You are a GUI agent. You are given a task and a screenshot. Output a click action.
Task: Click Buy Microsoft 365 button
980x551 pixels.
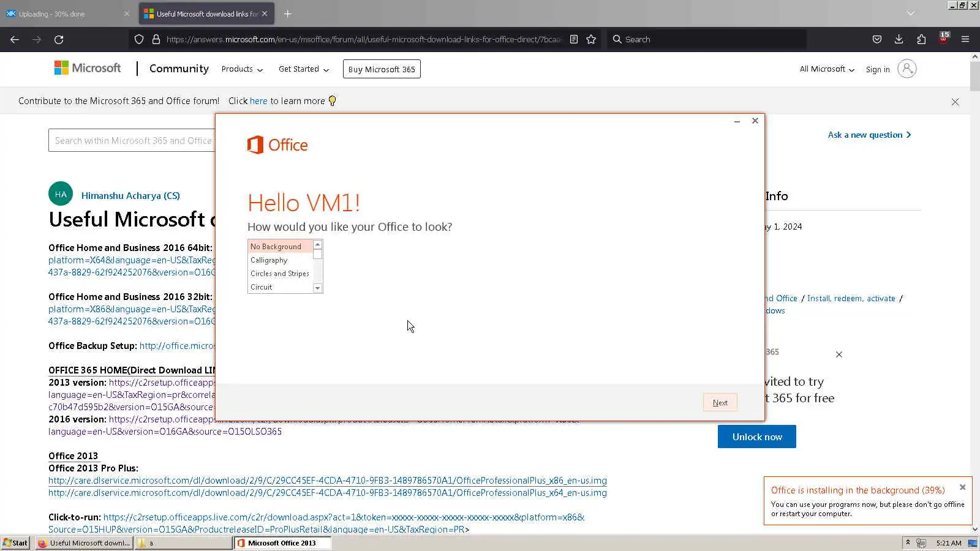point(382,69)
